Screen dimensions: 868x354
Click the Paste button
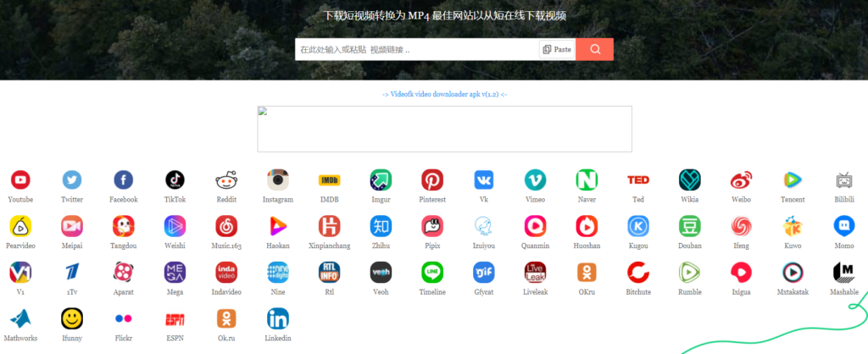click(557, 49)
